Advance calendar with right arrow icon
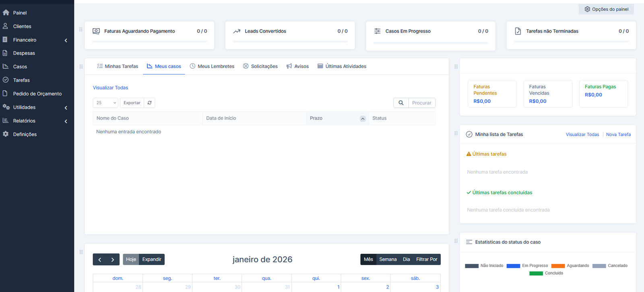 coord(113,260)
